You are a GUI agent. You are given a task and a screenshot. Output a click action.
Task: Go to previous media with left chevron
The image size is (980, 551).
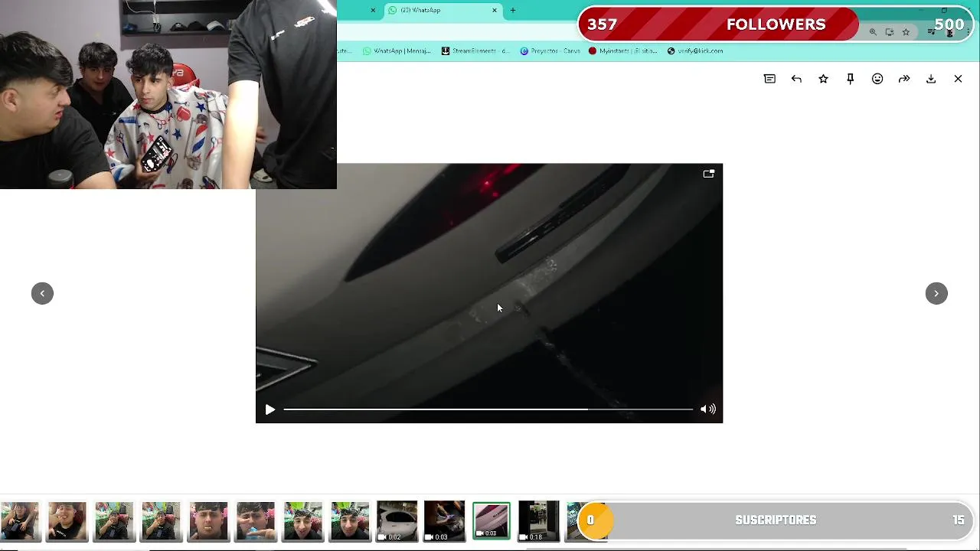42,293
